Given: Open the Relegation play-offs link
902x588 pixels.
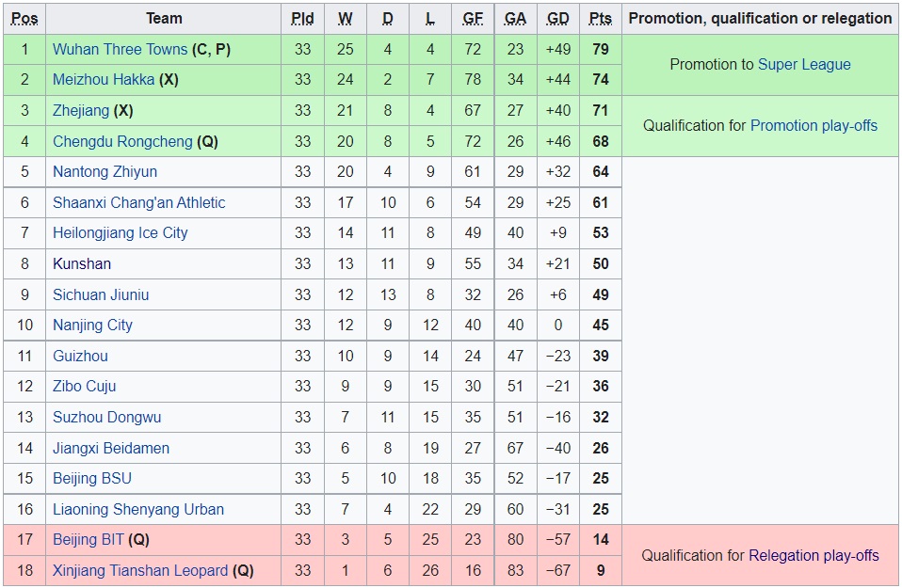Looking at the screenshot, I should pyautogui.click(x=813, y=555).
